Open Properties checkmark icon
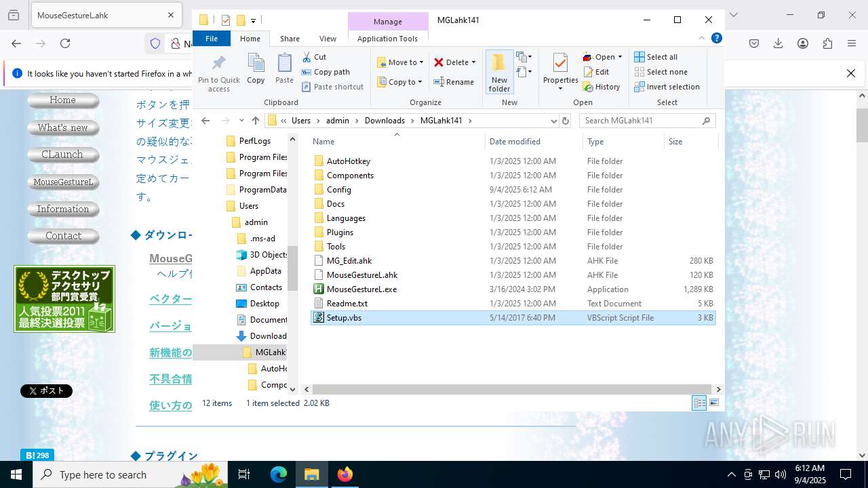868x488 pixels. pos(560,64)
